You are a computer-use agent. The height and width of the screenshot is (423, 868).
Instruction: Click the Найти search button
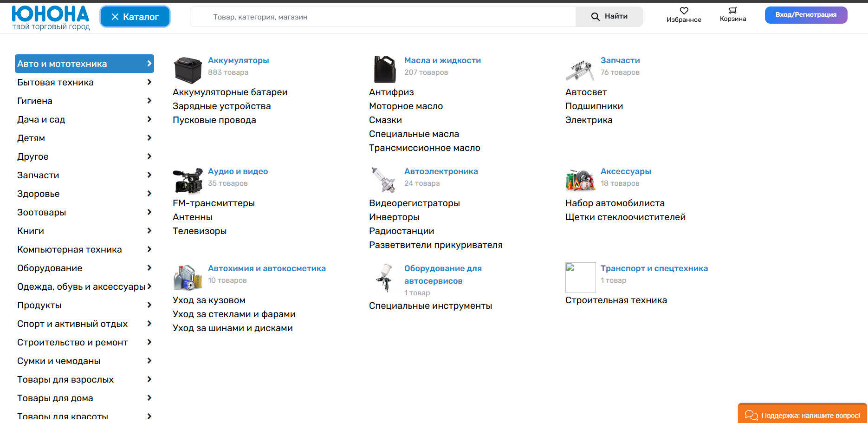(x=609, y=17)
